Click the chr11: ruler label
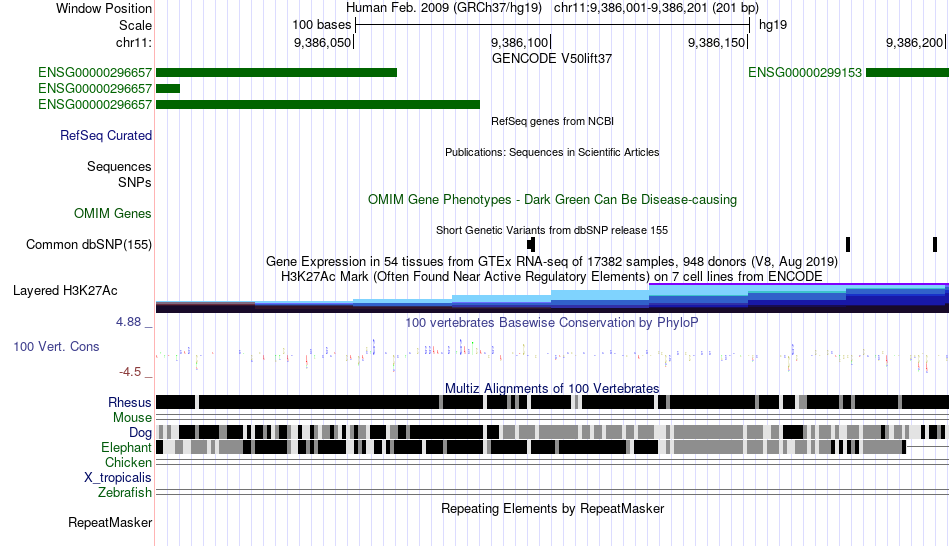Viewport: 950px width, 546px height. coord(134,42)
